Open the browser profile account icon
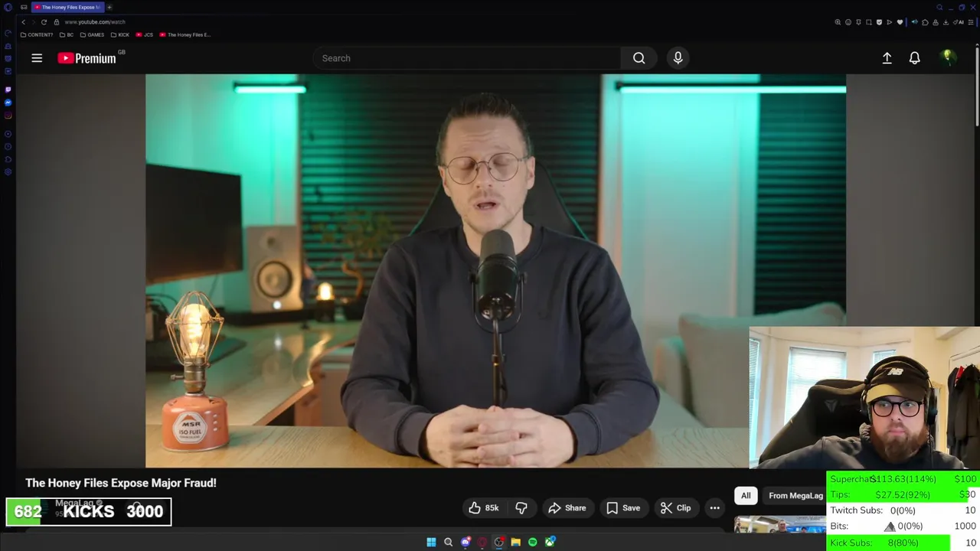Screen dimensions: 980x551 coord(936,22)
